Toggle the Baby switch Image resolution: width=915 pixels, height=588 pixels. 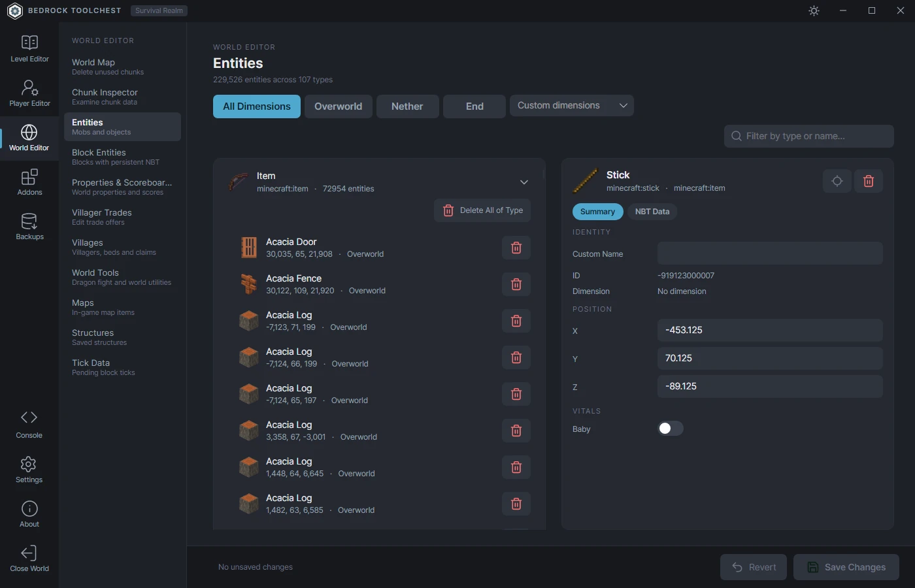tap(671, 429)
